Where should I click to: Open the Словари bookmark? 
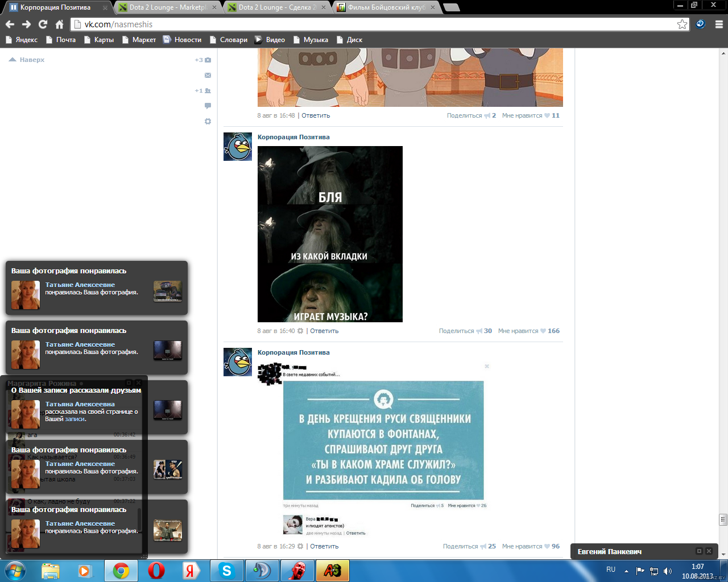coord(229,40)
